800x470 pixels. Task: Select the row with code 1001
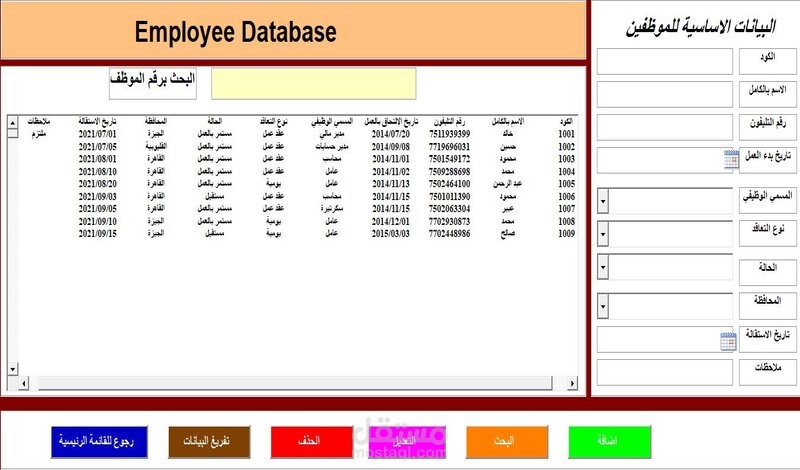[x=297, y=134]
